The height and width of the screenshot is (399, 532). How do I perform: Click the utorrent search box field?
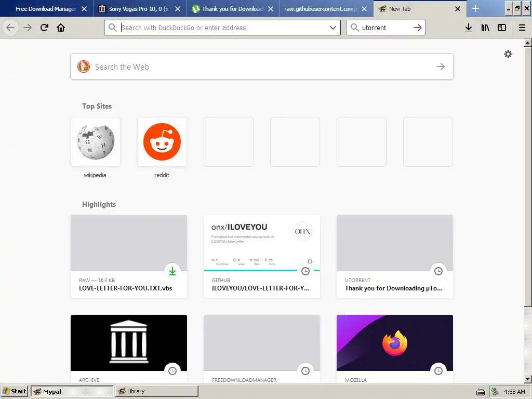point(386,28)
